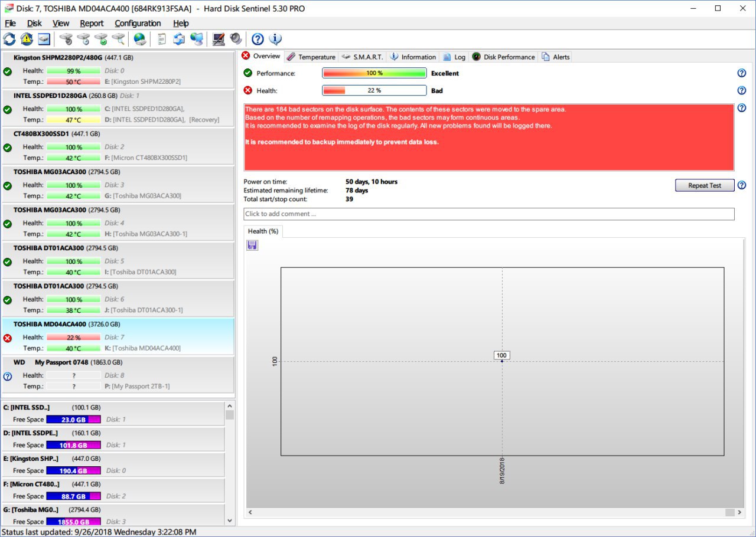Click the disk icon with magnifying glass

click(119, 39)
